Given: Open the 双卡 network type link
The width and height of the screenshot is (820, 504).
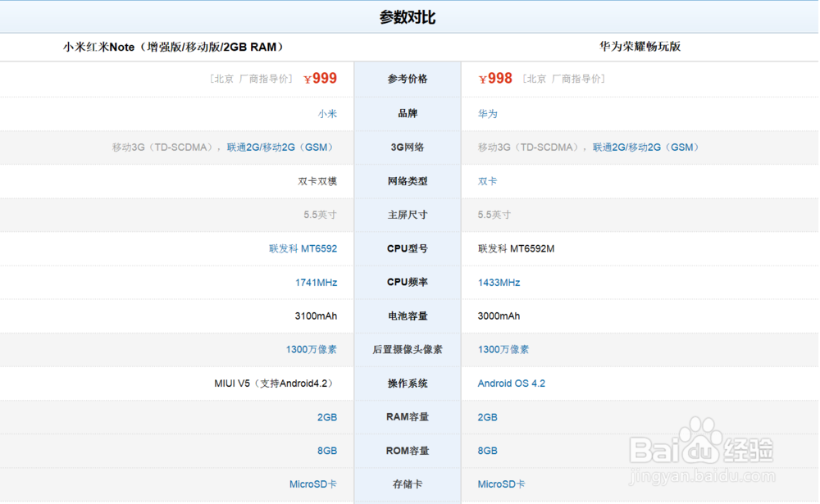Looking at the screenshot, I should click(487, 181).
